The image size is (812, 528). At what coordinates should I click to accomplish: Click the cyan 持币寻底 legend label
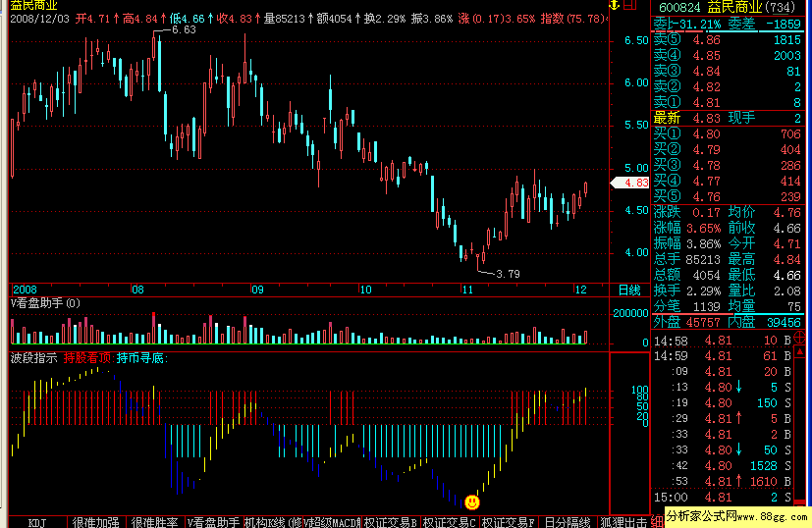coord(142,358)
